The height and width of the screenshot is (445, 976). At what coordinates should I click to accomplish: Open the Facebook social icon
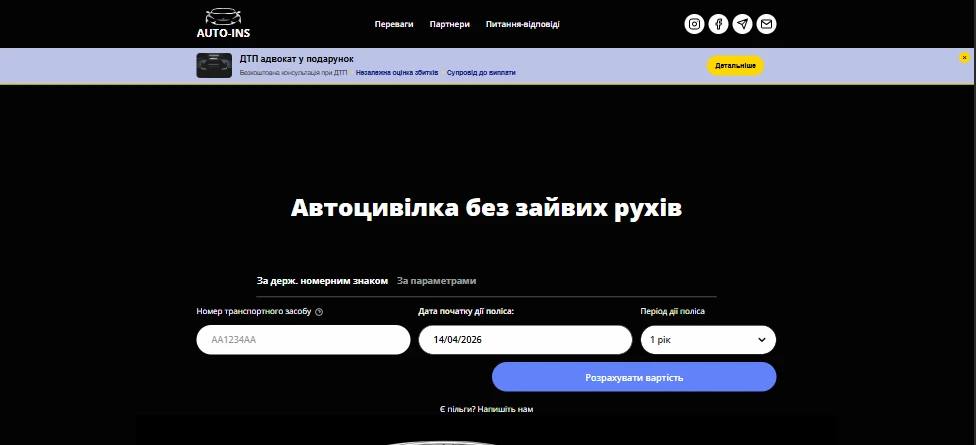(718, 24)
